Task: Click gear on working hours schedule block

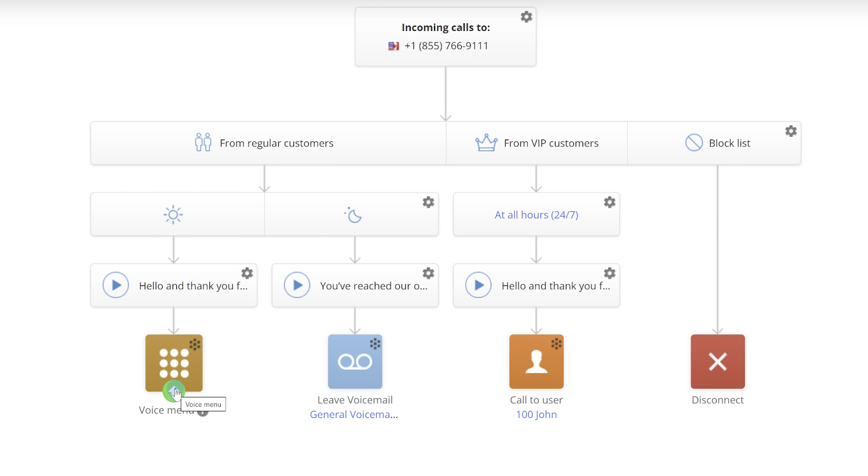Action: point(429,202)
